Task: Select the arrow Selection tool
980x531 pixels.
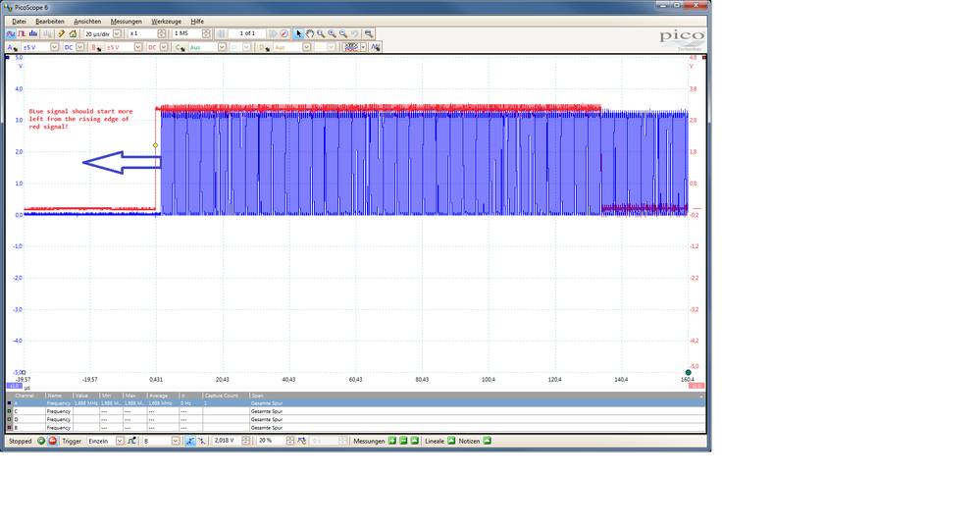Action: pyautogui.click(x=299, y=33)
